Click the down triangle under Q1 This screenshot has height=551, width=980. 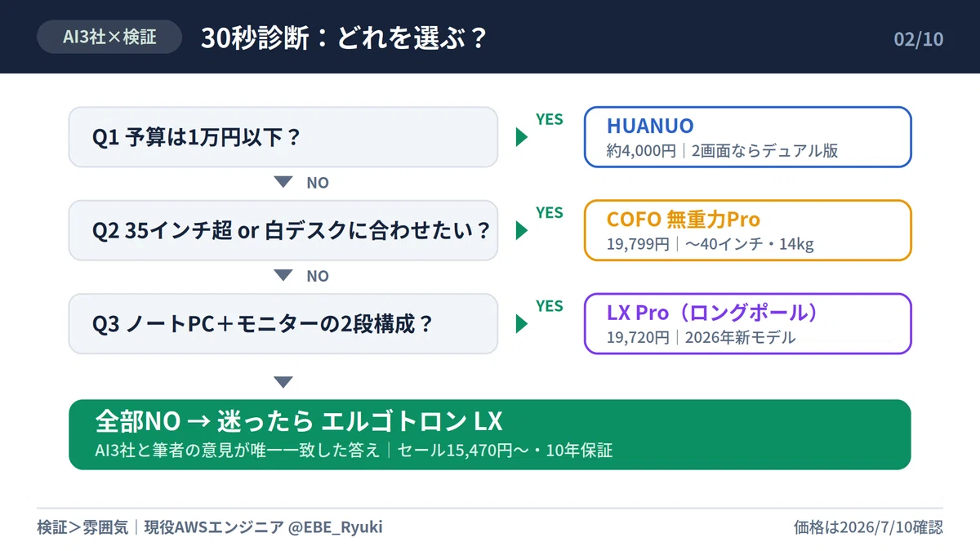point(283,182)
